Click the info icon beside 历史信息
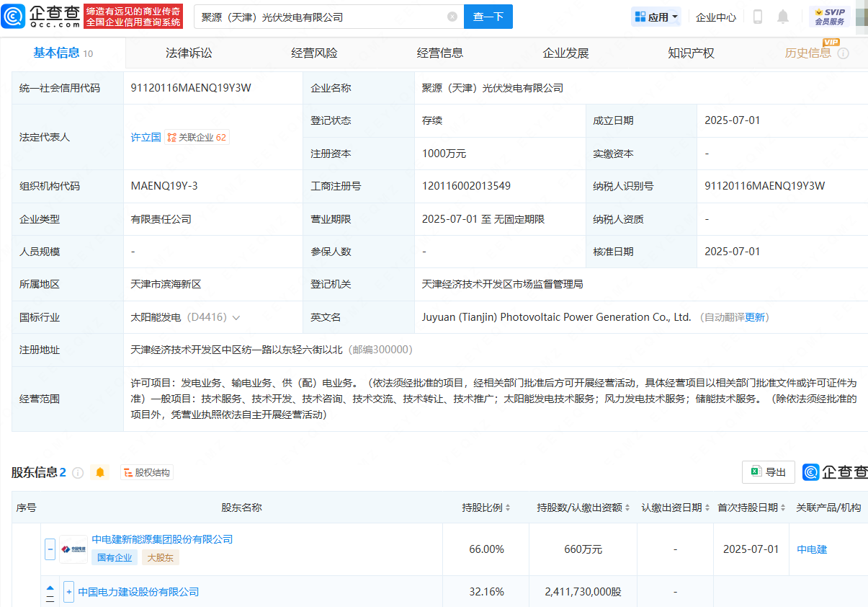 844,53
